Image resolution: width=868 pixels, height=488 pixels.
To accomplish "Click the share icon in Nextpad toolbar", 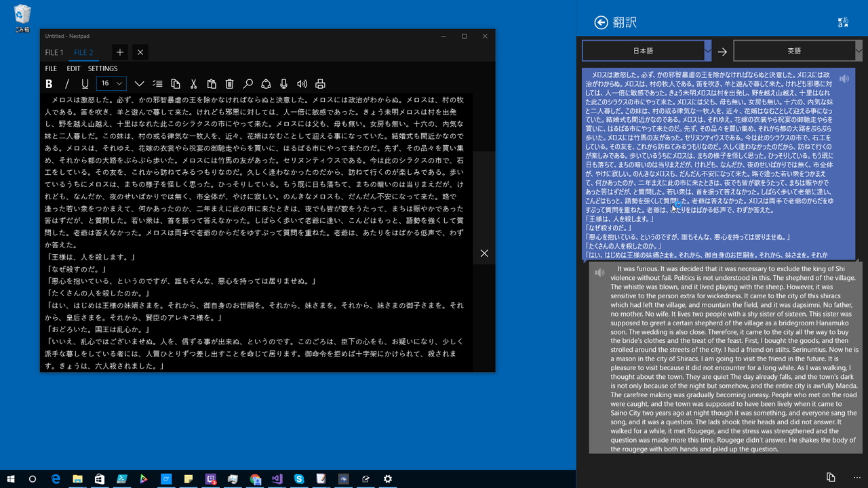I will (266, 84).
